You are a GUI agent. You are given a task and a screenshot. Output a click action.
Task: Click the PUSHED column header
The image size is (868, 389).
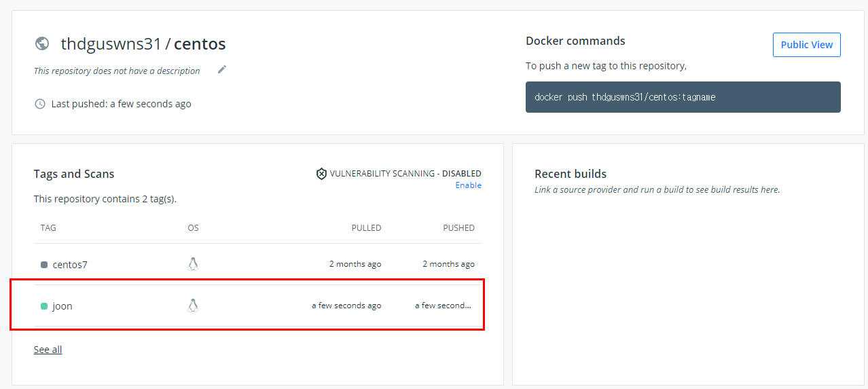[459, 227]
